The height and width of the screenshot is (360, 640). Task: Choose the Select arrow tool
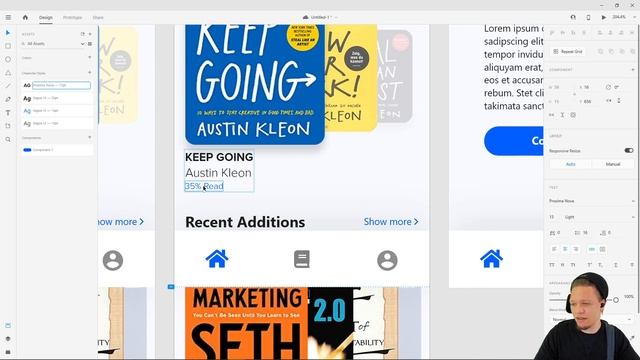pyautogui.click(x=8, y=33)
